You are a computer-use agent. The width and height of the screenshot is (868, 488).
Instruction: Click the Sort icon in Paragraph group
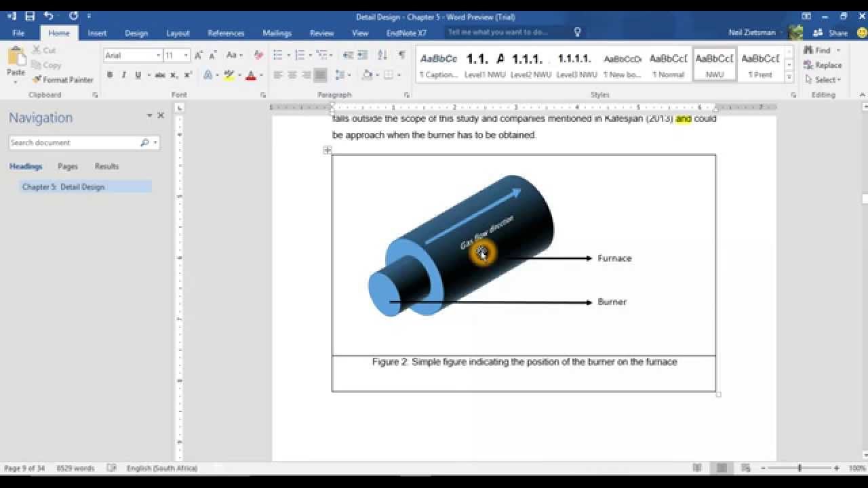[382, 56]
